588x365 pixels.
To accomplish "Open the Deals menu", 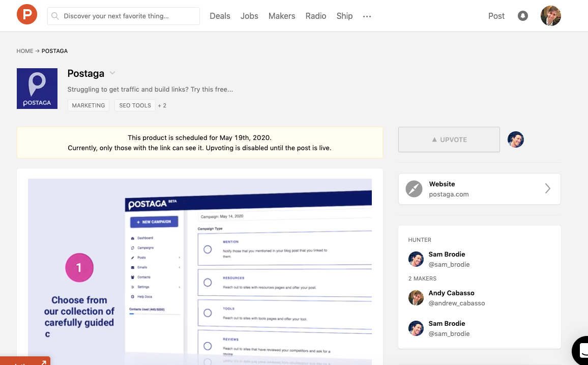I will 220,16.
